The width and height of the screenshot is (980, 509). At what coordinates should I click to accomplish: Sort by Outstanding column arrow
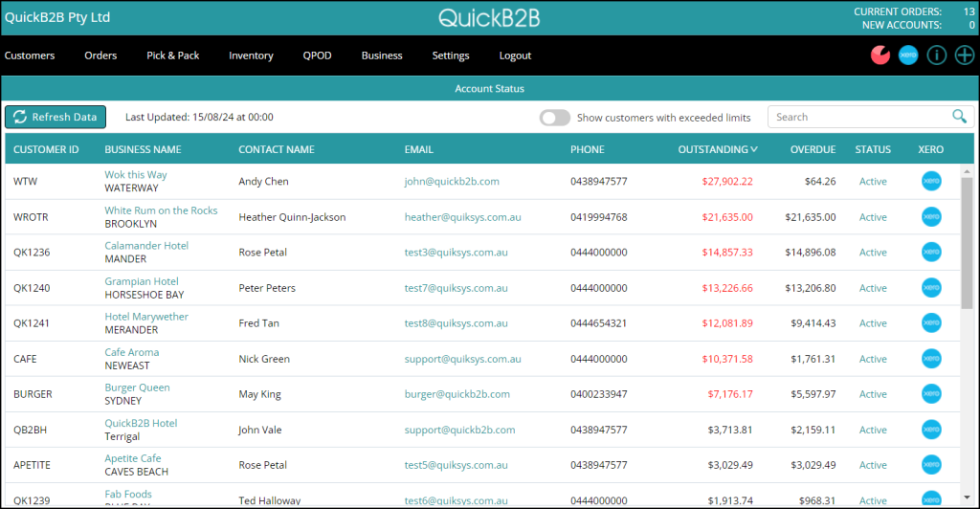pyautogui.click(x=754, y=149)
